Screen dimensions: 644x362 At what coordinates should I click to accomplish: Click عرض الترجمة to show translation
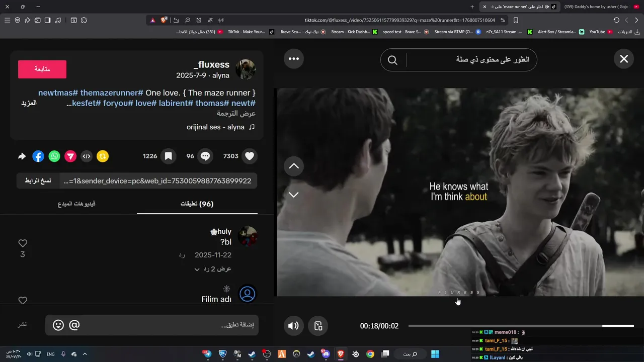click(x=236, y=113)
